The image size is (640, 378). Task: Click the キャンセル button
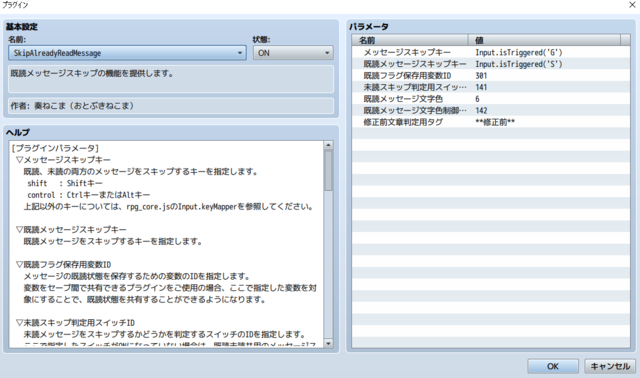tap(610, 366)
